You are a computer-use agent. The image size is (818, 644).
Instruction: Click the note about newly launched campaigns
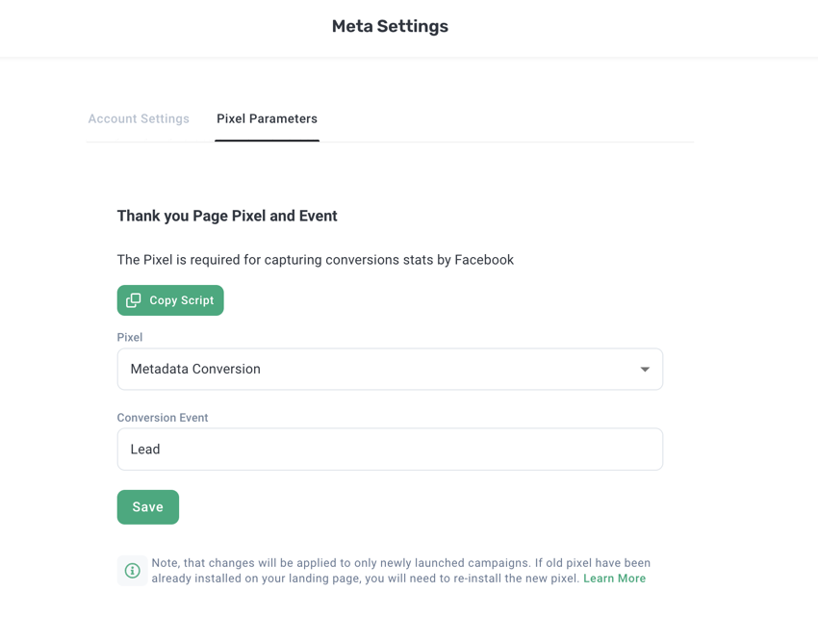[385, 563]
